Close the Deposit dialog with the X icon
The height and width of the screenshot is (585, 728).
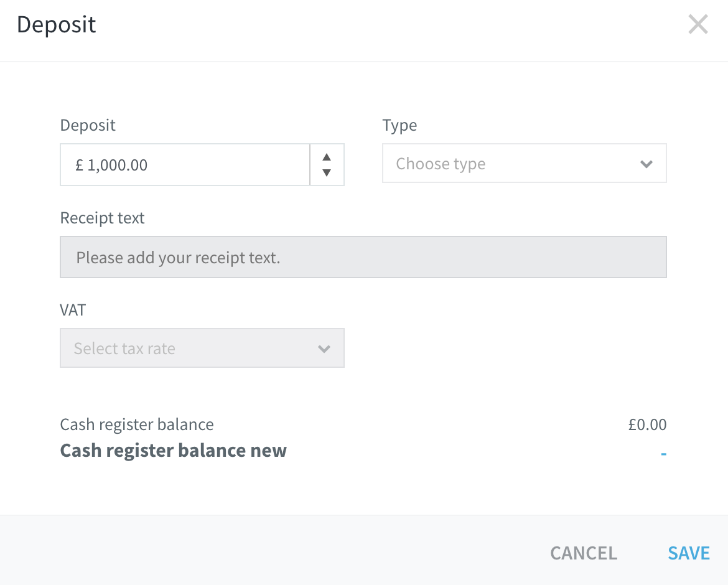(x=698, y=24)
